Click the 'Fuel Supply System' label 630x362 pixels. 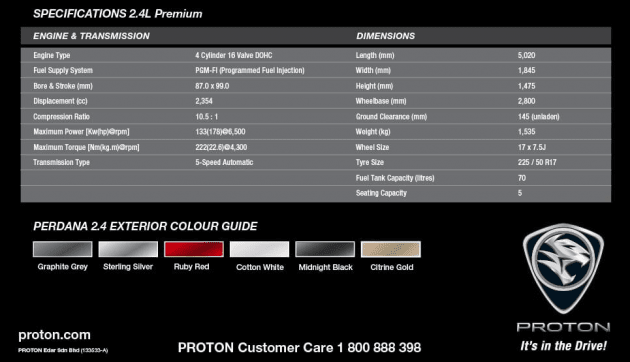[63, 70]
